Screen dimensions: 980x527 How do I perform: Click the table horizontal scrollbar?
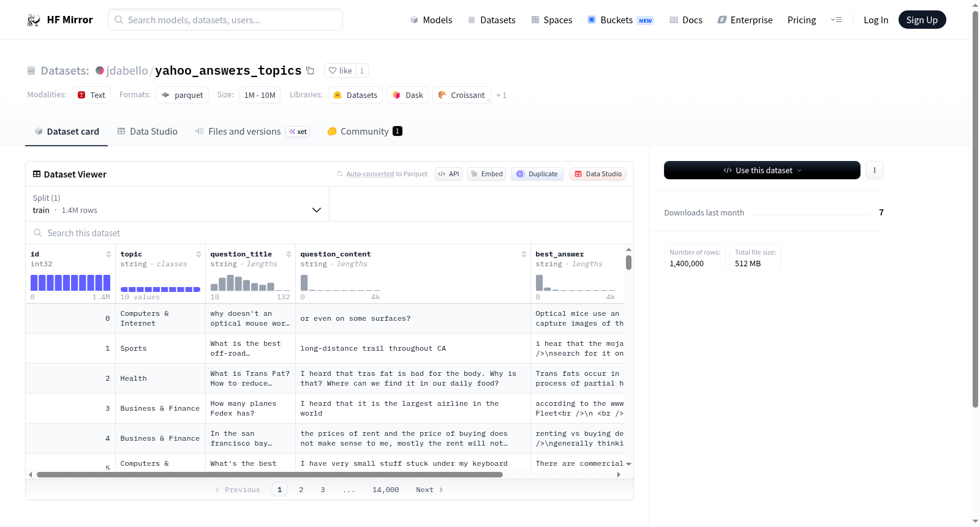(x=269, y=474)
